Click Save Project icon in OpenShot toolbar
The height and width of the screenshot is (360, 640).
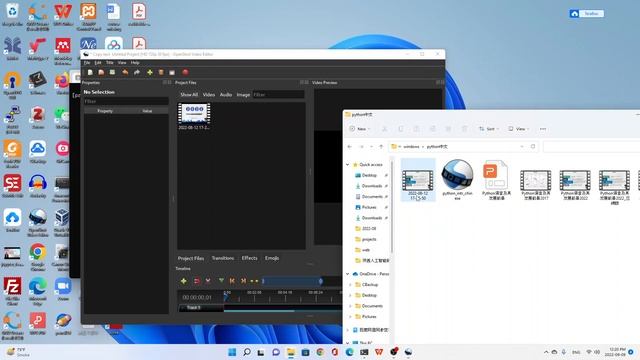pyautogui.click(x=112, y=72)
